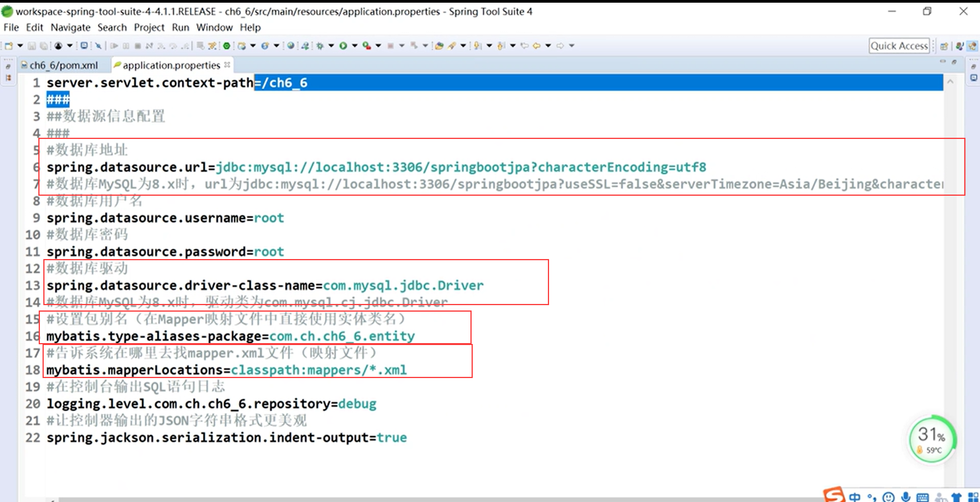
Task: Open the Project menu
Action: coord(149,28)
